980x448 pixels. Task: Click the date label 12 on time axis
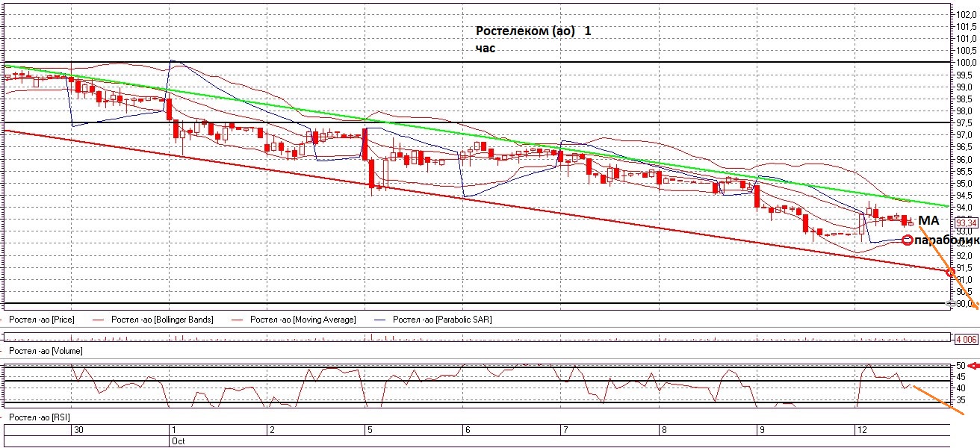point(860,430)
